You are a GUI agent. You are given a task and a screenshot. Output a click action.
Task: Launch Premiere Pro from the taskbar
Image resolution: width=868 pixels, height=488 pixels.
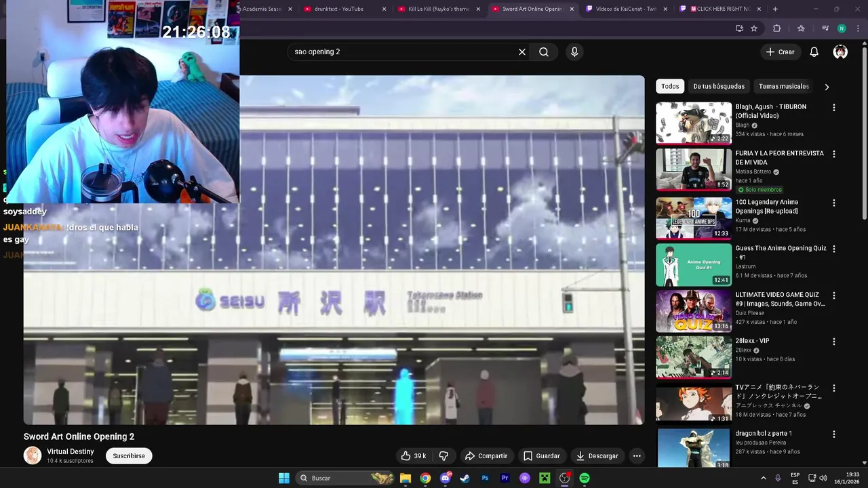[x=505, y=478]
